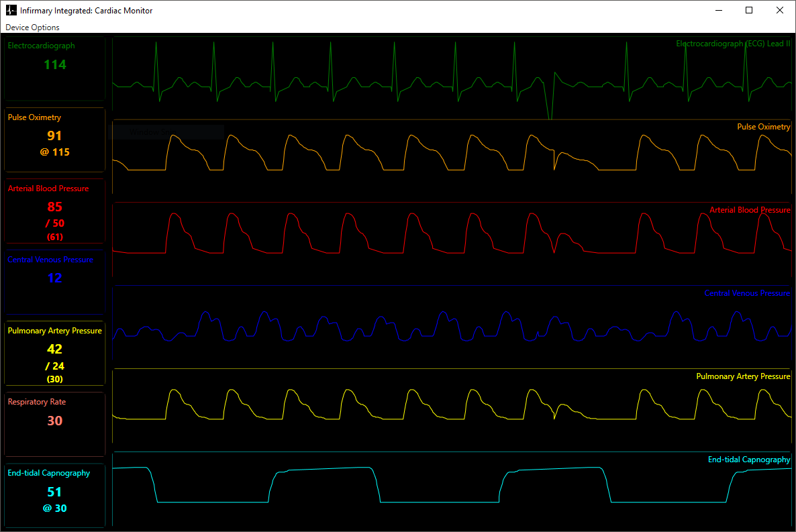Select the Electrocardiograph heart rate tile
The width and height of the screenshot is (796, 532).
55,68
